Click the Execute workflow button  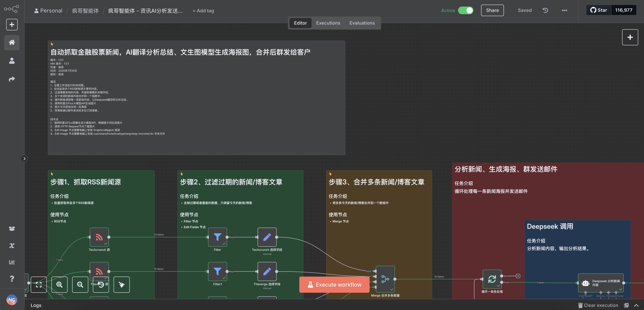pyautogui.click(x=334, y=284)
